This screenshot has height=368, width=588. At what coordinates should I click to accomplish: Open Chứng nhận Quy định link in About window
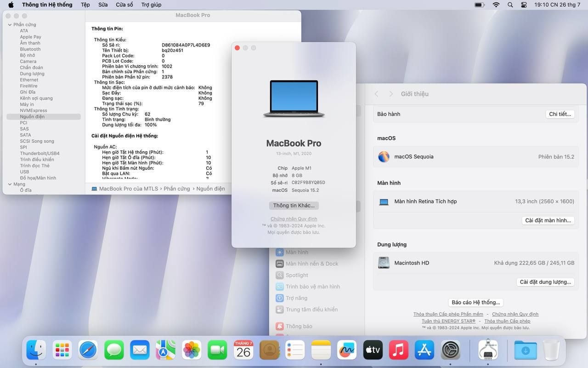click(x=294, y=219)
